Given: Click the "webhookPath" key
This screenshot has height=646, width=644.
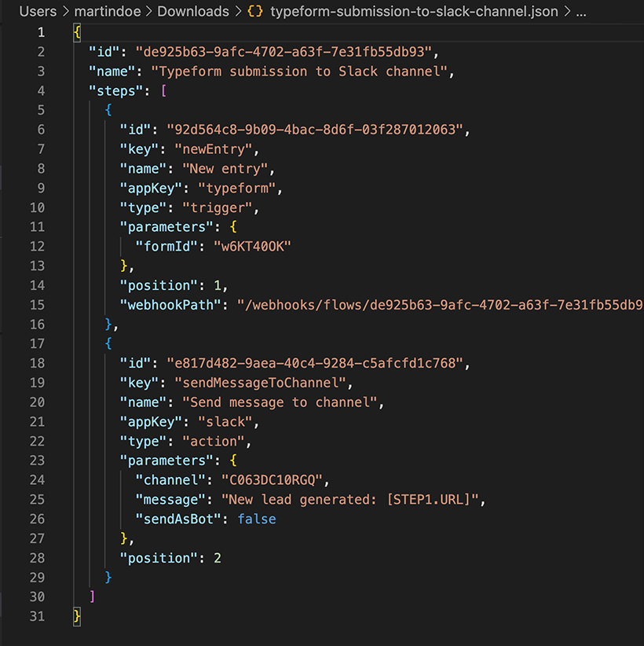Looking at the screenshot, I should [x=171, y=305].
